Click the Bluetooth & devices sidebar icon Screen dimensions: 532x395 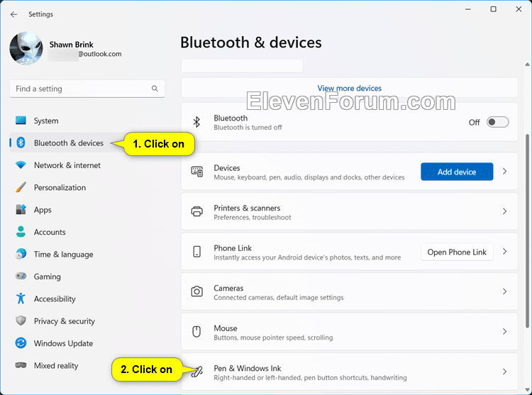(x=21, y=143)
